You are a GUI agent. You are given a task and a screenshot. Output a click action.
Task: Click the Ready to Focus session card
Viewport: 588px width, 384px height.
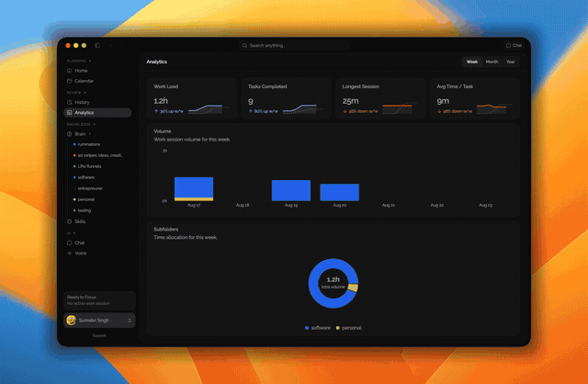[99, 300]
